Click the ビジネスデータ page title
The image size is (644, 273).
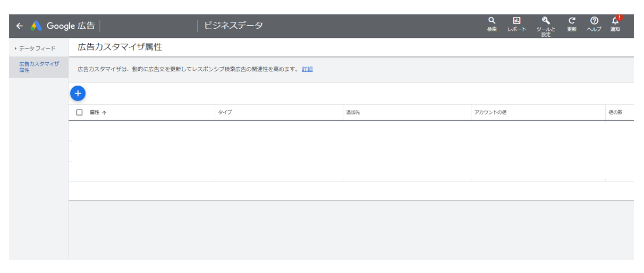click(233, 26)
